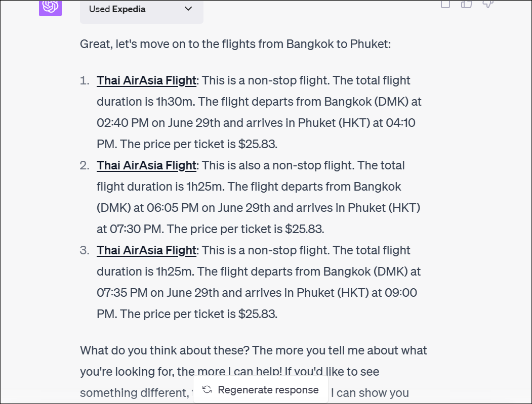Open the first Thai AirAsia Flight link
532x404 pixels.
(x=146, y=80)
